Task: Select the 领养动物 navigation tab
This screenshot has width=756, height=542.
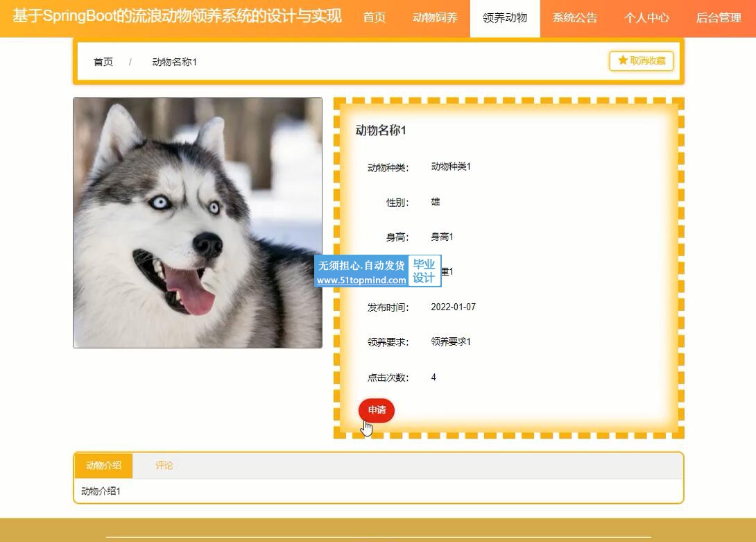Action: click(x=505, y=18)
